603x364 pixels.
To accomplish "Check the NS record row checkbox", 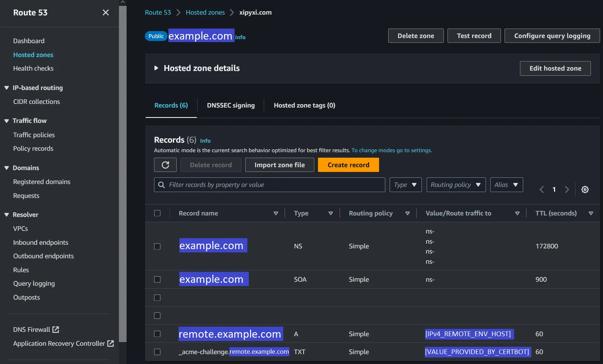I will point(157,246).
